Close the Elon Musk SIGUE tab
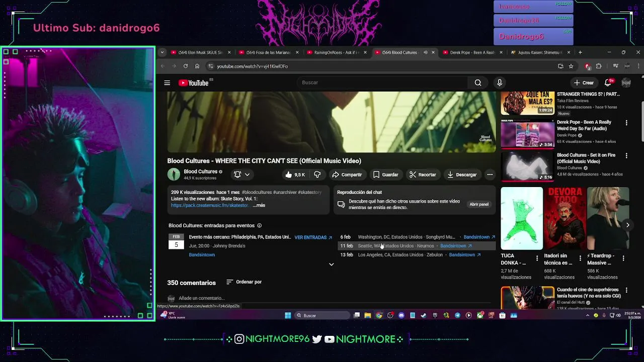Screen dimensions: 644x362 [x=229, y=52]
